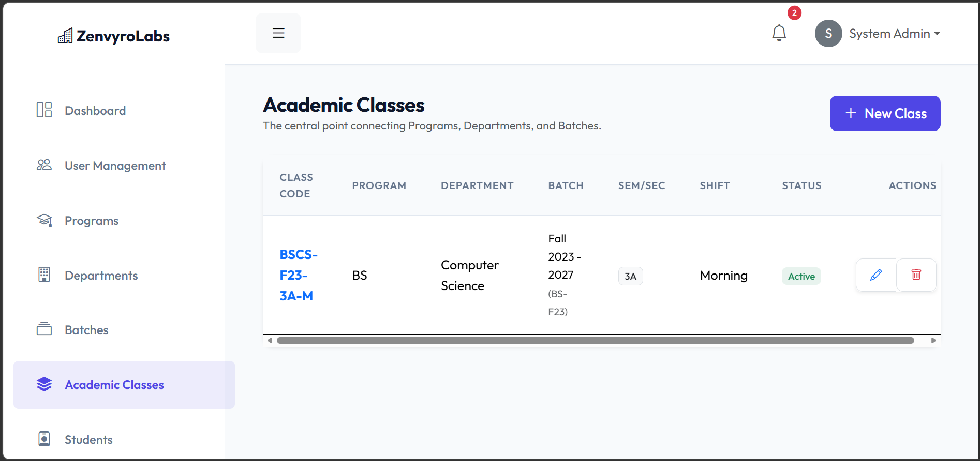Screen dimensions: 980x461
Task: Click the User Management people icon
Action: coord(44,165)
